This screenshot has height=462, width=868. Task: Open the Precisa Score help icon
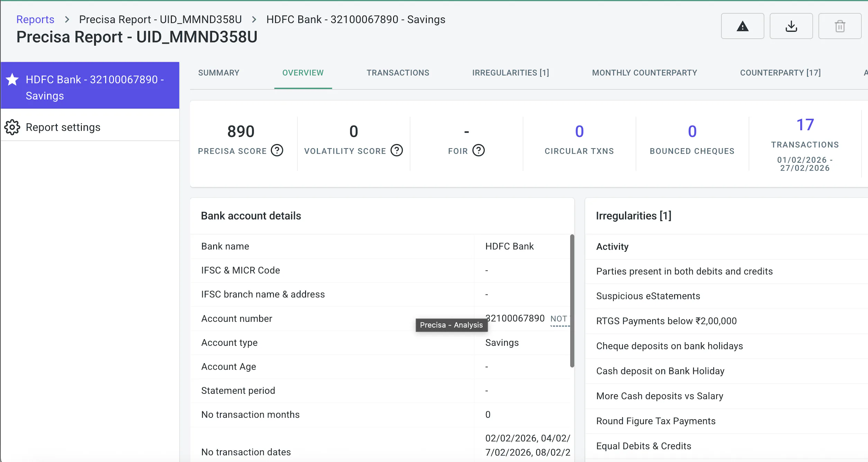click(x=277, y=150)
